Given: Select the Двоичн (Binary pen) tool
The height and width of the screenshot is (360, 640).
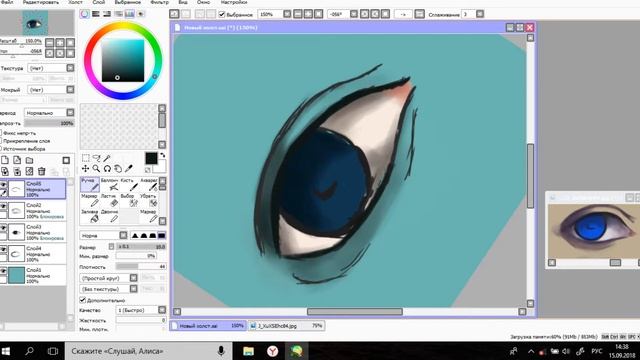Looking at the screenshot, I should (109, 216).
